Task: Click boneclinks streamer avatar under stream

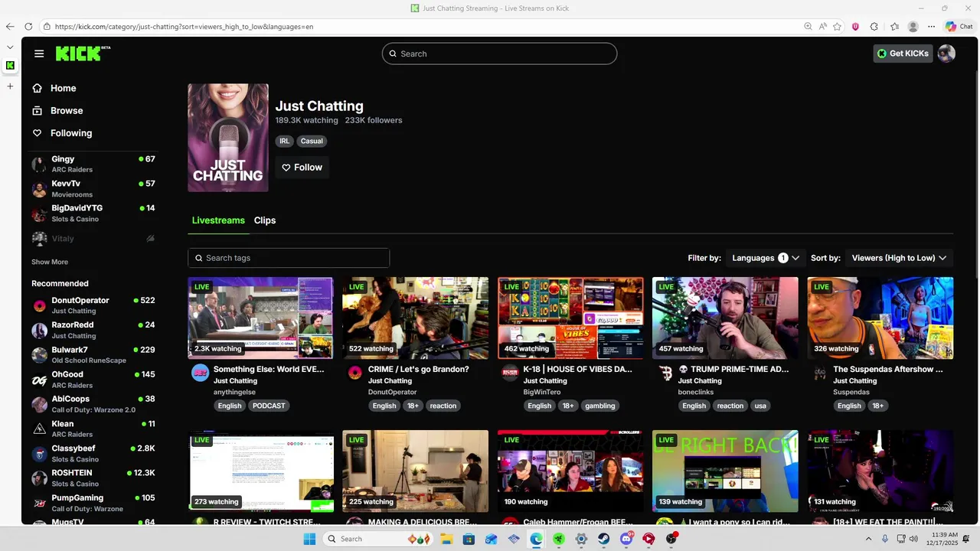Action: [x=665, y=373]
